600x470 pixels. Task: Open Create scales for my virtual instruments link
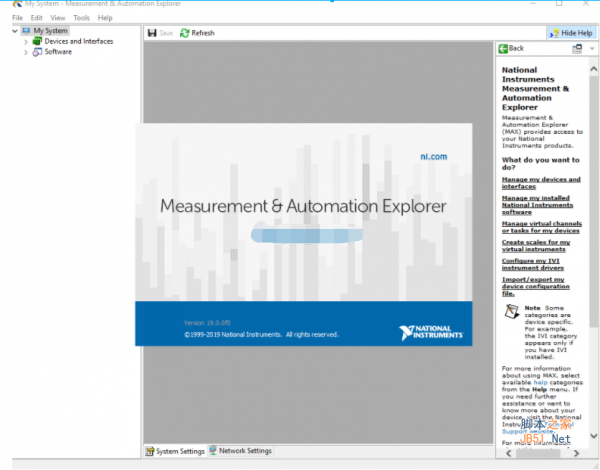click(x=536, y=246)
